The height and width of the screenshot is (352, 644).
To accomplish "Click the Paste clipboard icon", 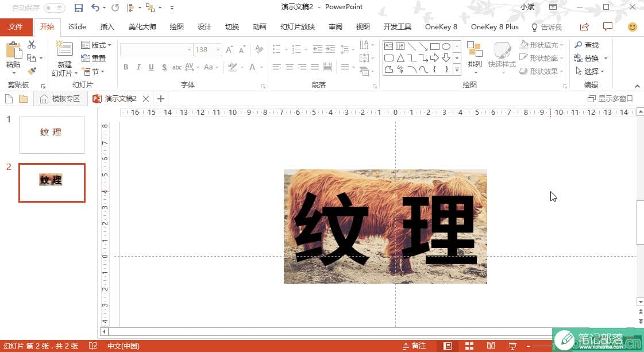I will click(x=14, y=51).
